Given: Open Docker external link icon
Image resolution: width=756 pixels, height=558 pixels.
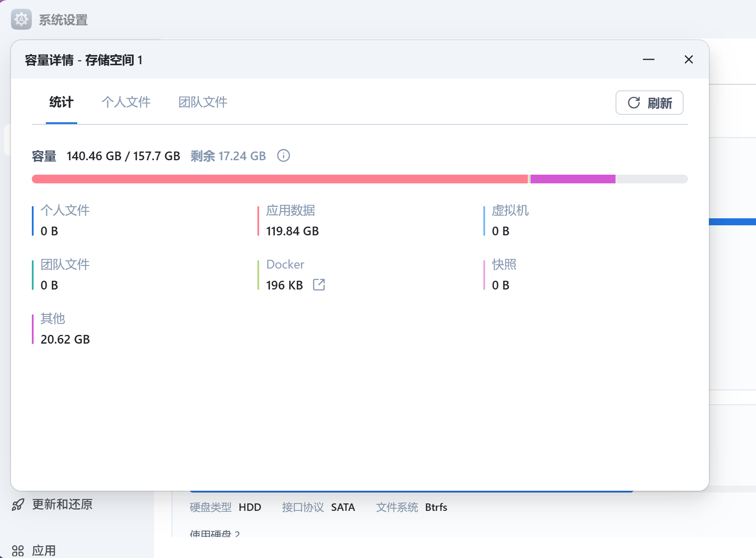Looking at the screenshot, I should click(x=319, y=285).
